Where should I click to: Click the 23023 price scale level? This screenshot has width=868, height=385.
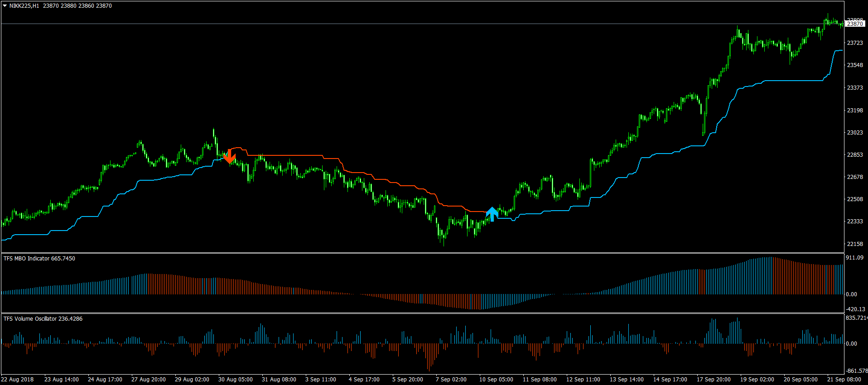[x=855, y=133]
